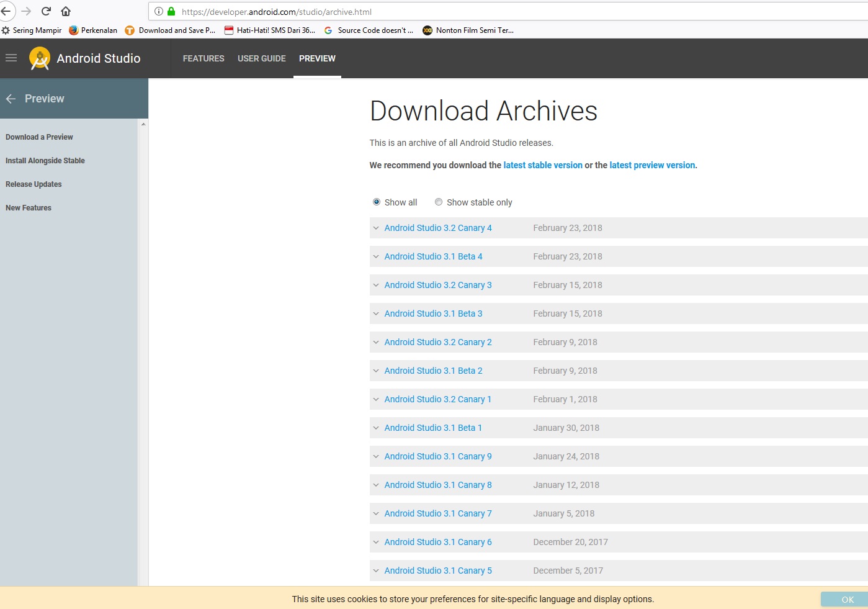
Task: Click the Android Studio logo icon
Action: pyautogui.click(x=40, y=58)
